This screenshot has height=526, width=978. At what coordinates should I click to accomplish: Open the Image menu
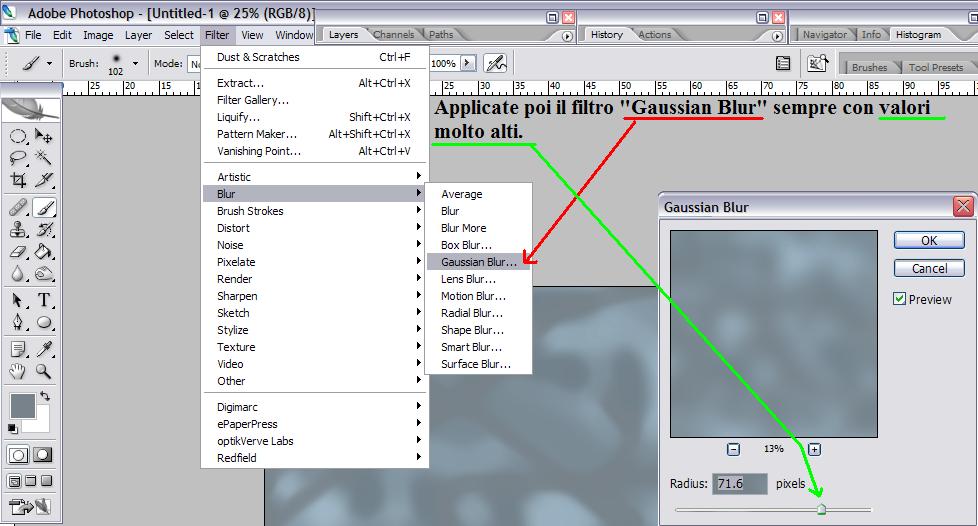[98, 35]
